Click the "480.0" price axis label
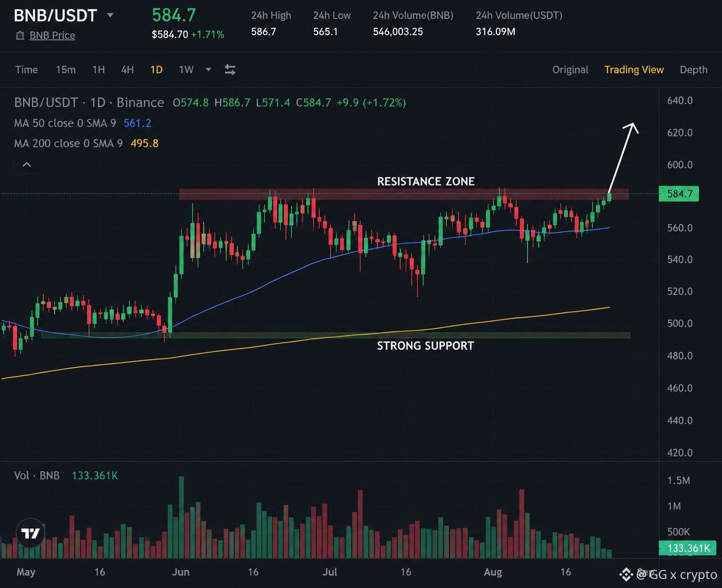Viewport: 722px width, 588px height. click(x=680, y=356)
